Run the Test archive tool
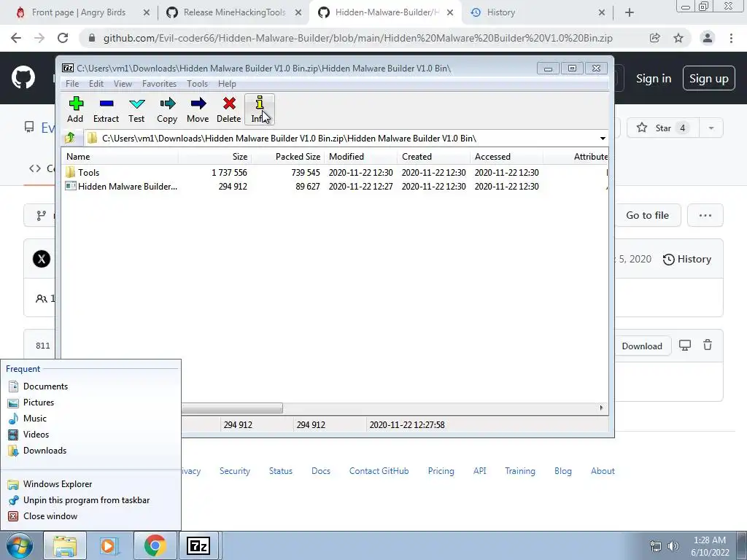747x560 pixels. pyautogui.click(x=136, y=110)
